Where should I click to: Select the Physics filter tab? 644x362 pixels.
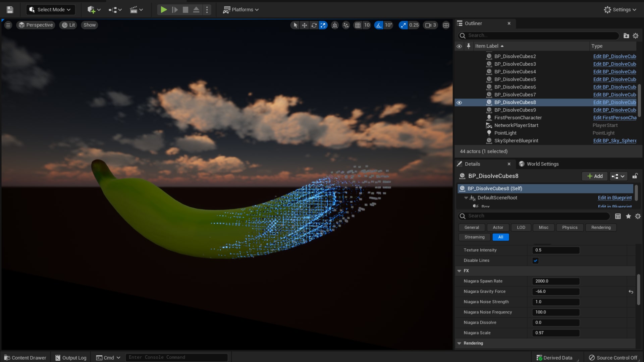point(570,228)
